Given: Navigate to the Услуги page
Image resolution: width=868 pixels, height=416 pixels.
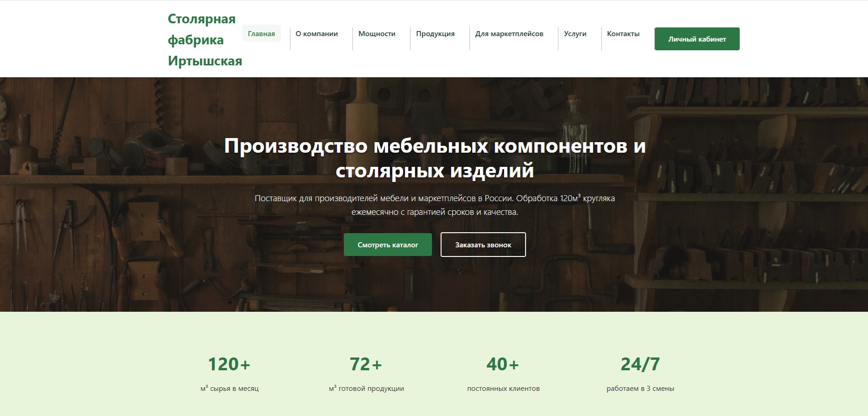Looking at the screenshot, I should pos(575,33).
